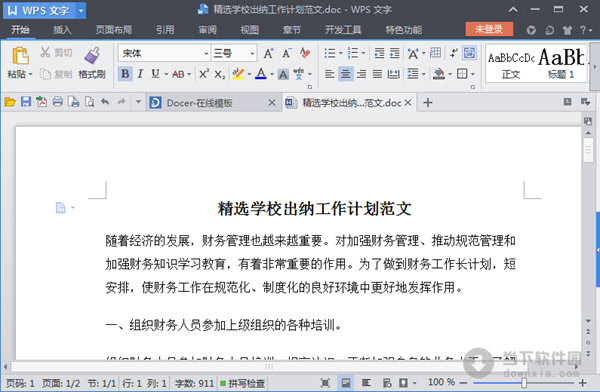
Task: Toggle Underline formatting
Action: coord(155,74)
